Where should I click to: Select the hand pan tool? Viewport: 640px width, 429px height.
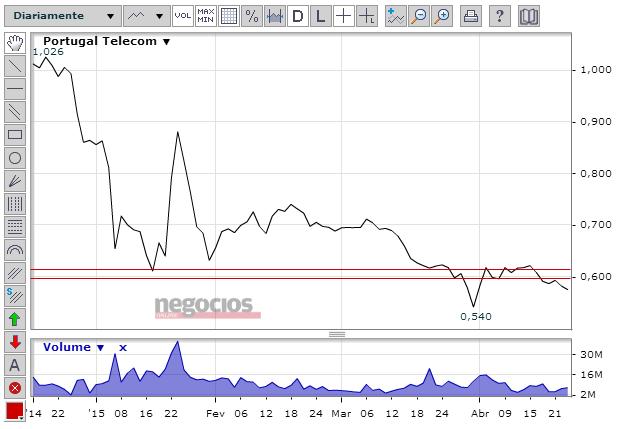(x=15, y=43)
